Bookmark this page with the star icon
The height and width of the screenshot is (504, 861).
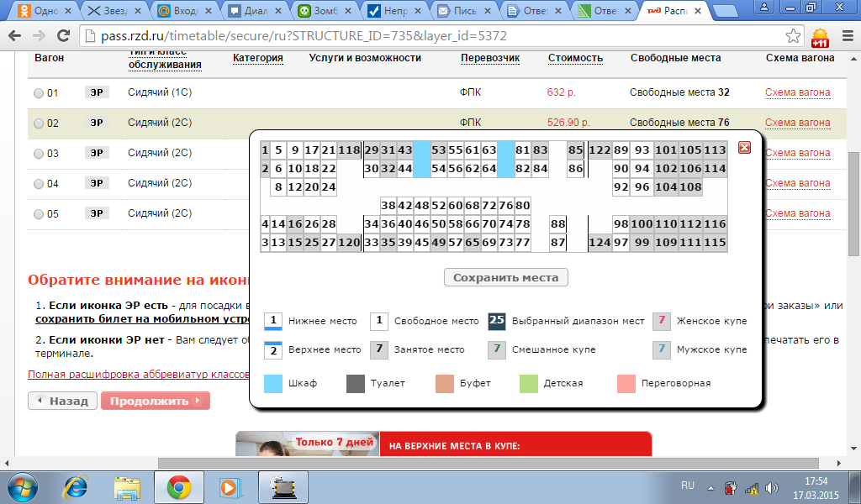[793, 36]
